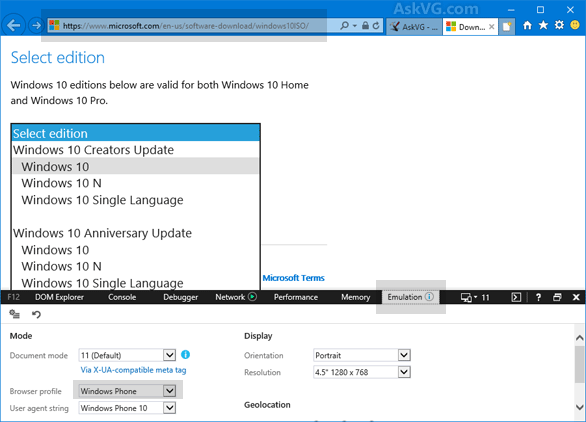This screenshot has height=422, width=586.
Task: Open Favorites with the star icon
Action: coord(543,25)
